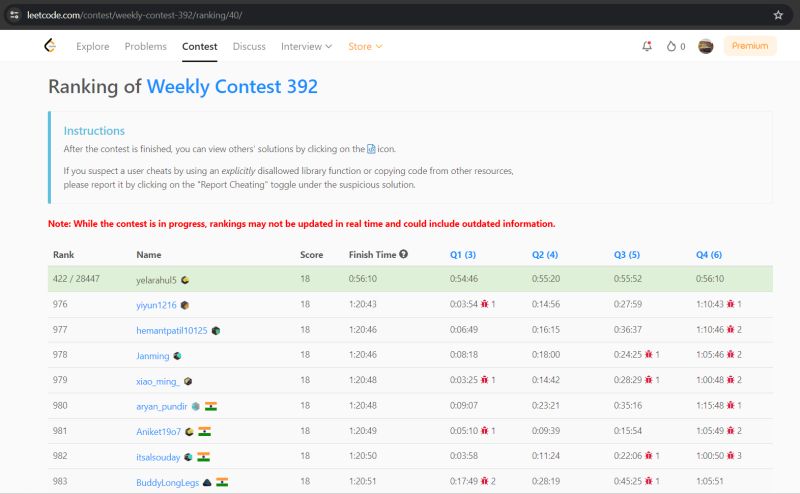
Task: Click the badge icon beside aryan_pundir
Action: (x=195, y=406)
